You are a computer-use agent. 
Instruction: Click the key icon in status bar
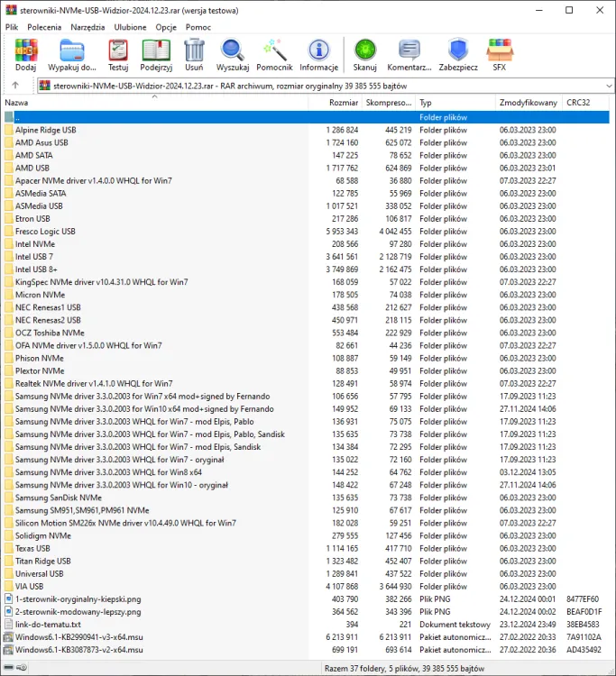click(22, 667)
